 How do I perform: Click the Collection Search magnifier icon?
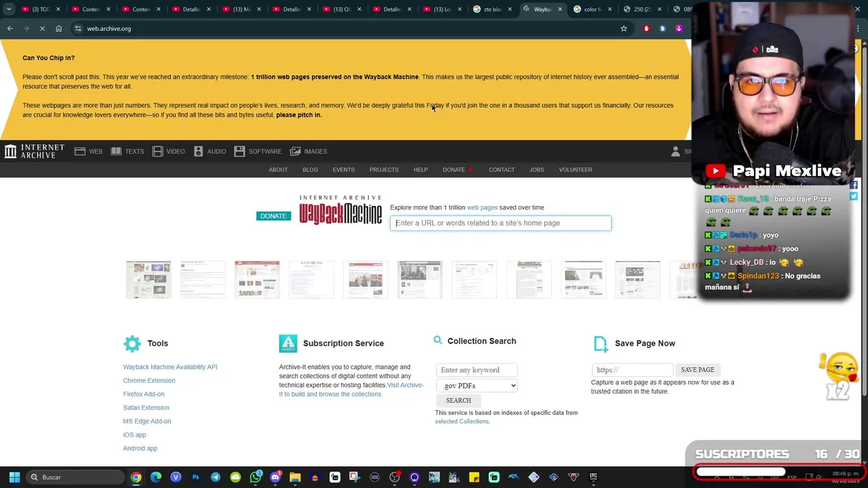coord(438,340)
